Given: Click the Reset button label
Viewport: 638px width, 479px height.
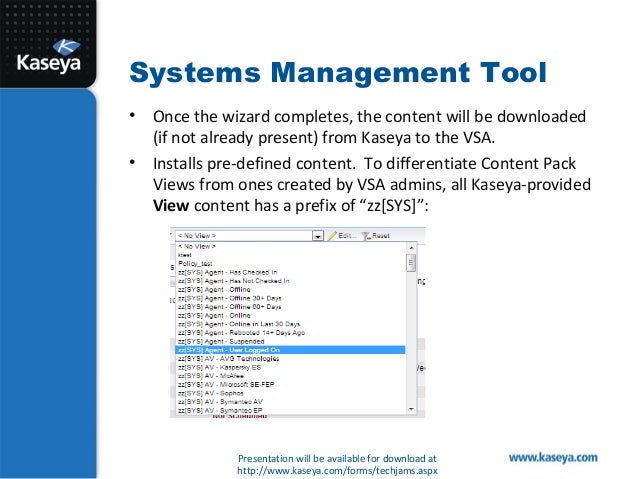Looking at the screenshot, I should [381, 236].
